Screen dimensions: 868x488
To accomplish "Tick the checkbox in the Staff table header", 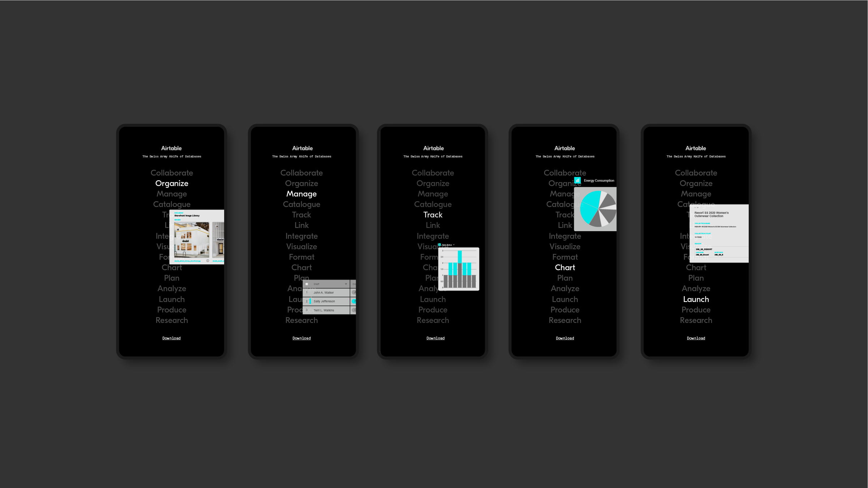I will pos(307,284).
